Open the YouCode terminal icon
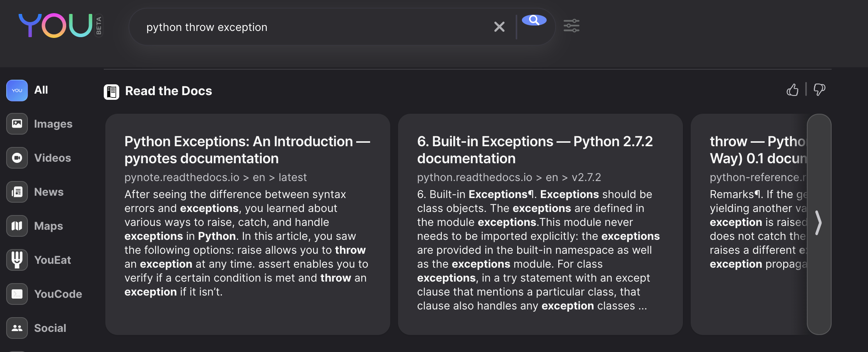This screenshot has height=352, width=868. (x=17, y=294)
